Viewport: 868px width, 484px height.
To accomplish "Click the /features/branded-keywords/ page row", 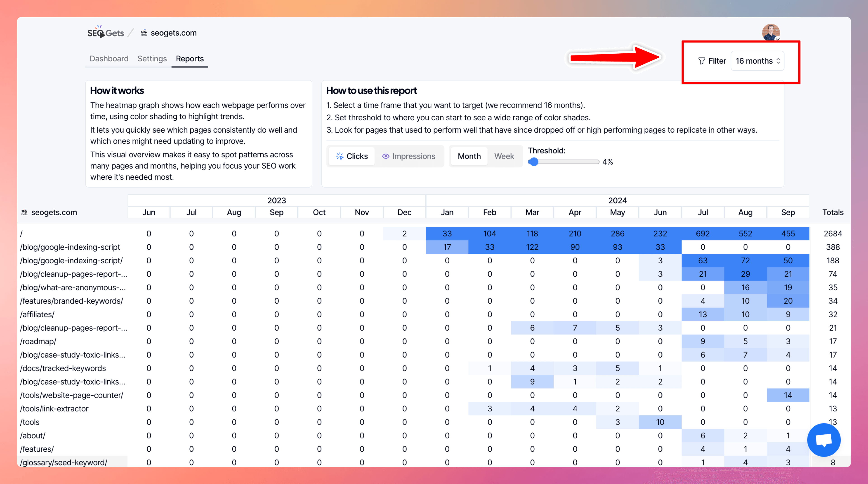I will (72, 301).
